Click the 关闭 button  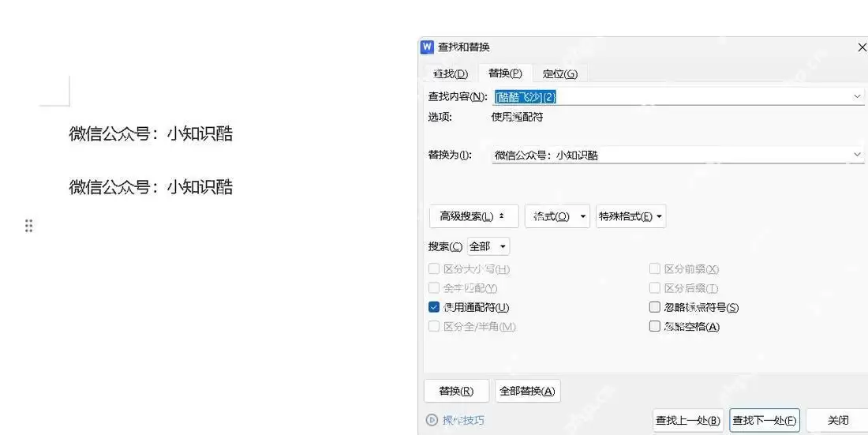pos(837,421)
